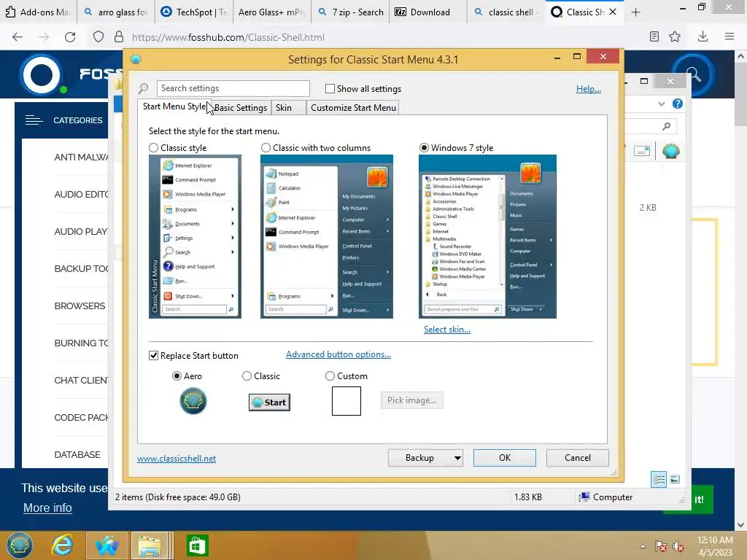Open the BROWSERS category on Fosshub
Image resolution: width=747 pixels, height=560 pixels.
80,306
